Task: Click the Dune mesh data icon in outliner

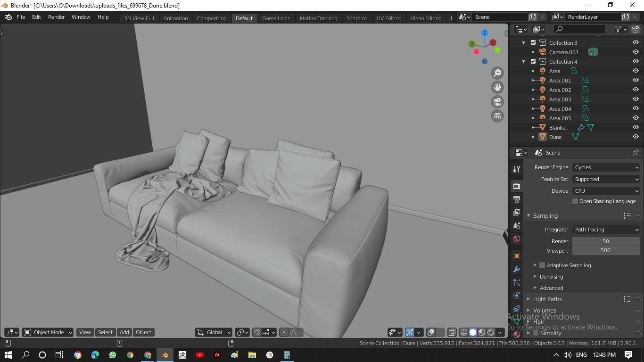Action: pos(575,137)
